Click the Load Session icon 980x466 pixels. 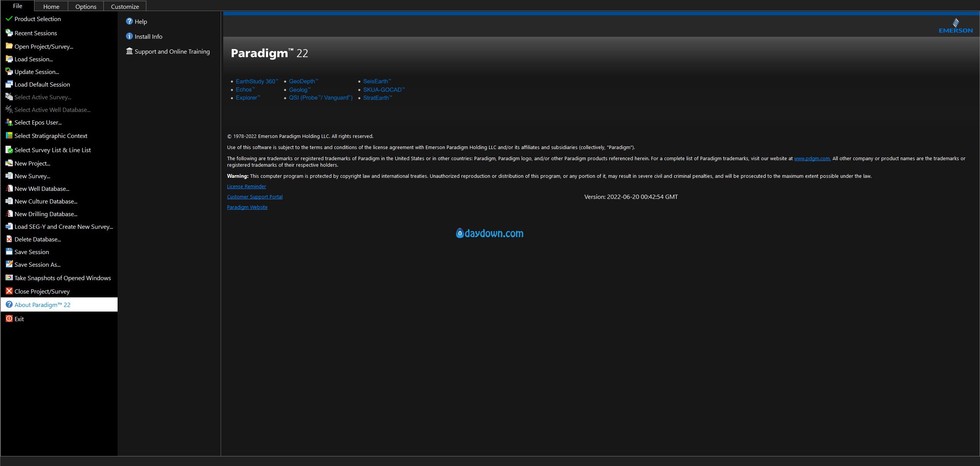click(9, 59)
